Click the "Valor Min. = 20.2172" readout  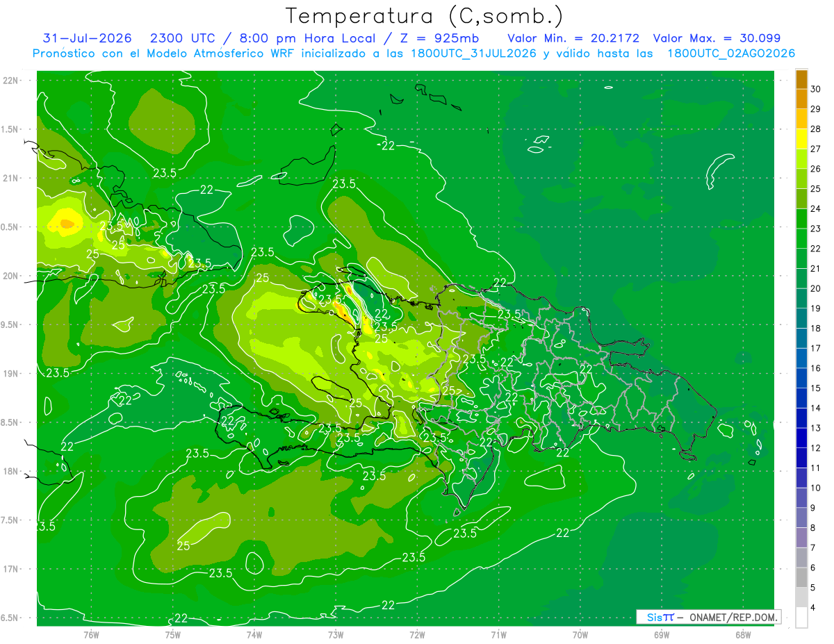point(573,38)
